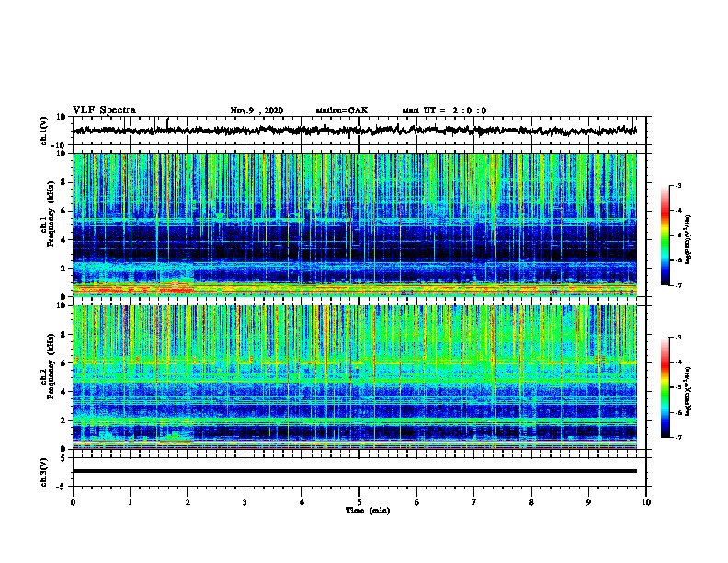Click the lower color scale bar next to ch.2
This screenshot has width=728, height=563.
tap(665, 387)
